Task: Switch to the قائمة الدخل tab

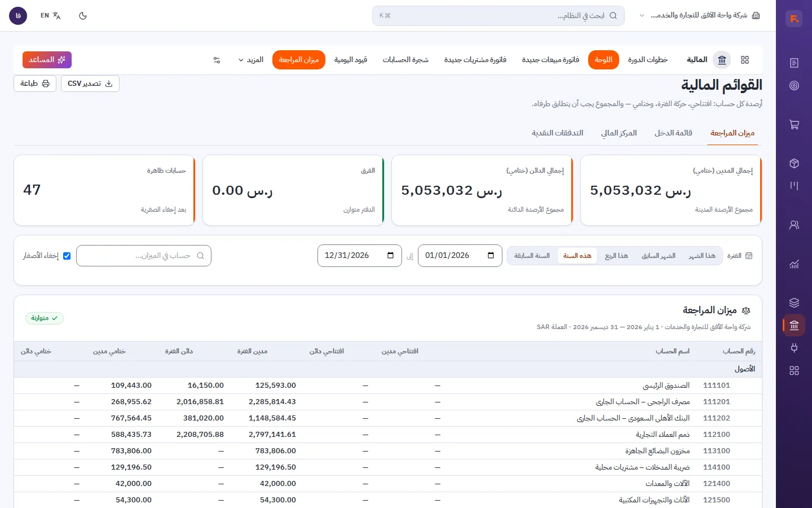Action: (x=673, y=133)
